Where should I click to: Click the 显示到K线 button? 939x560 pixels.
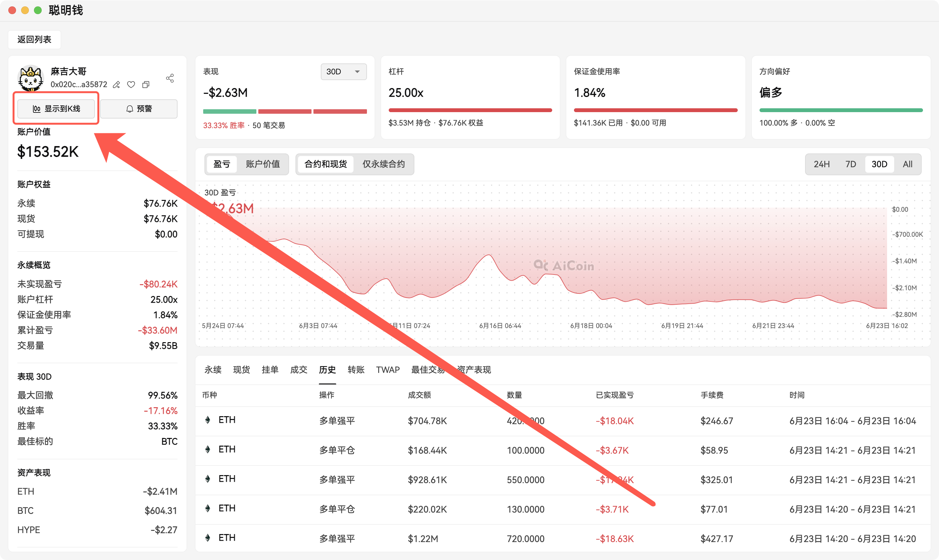point(56,109)
